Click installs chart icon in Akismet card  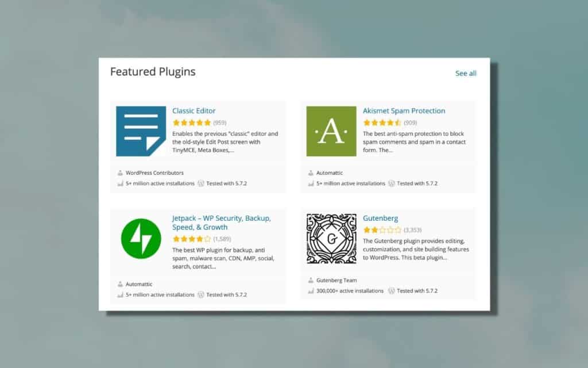pyautogui.click(x=311, y=183)
